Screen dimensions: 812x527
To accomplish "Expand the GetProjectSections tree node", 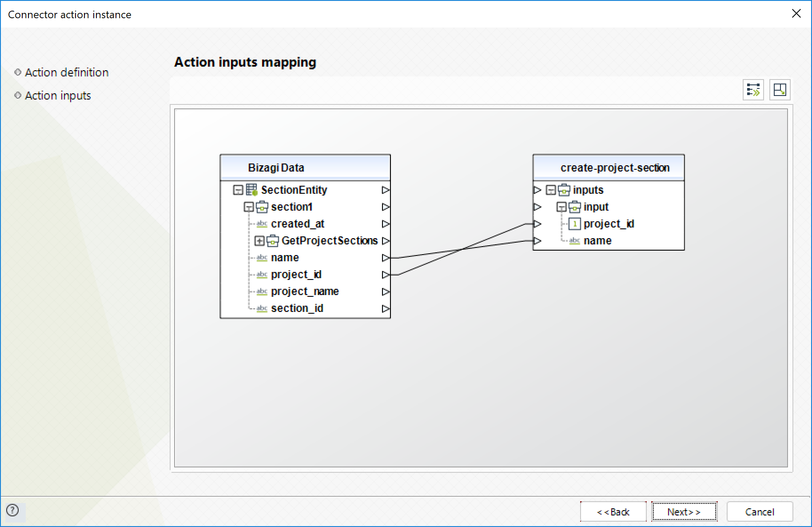I will coord(259,241).
